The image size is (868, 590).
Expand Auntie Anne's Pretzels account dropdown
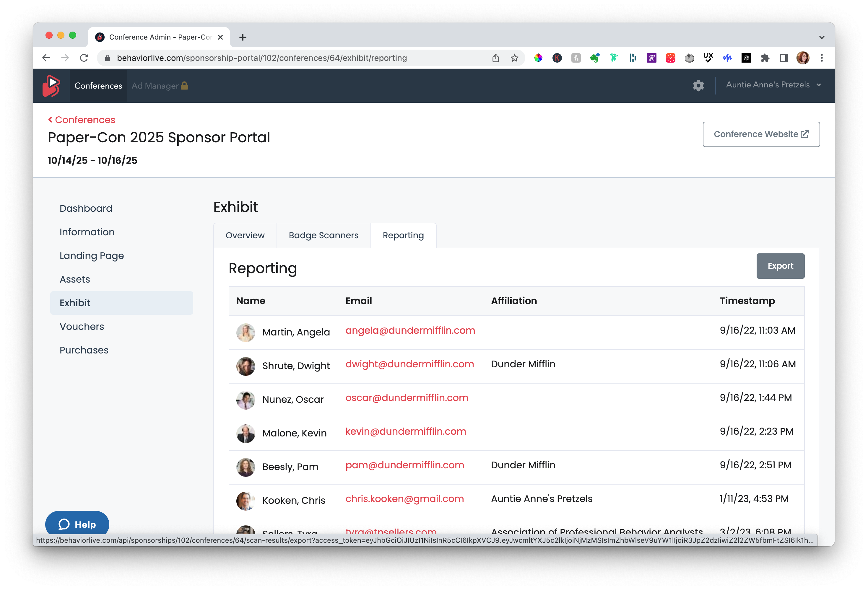[x=773, y=85]
